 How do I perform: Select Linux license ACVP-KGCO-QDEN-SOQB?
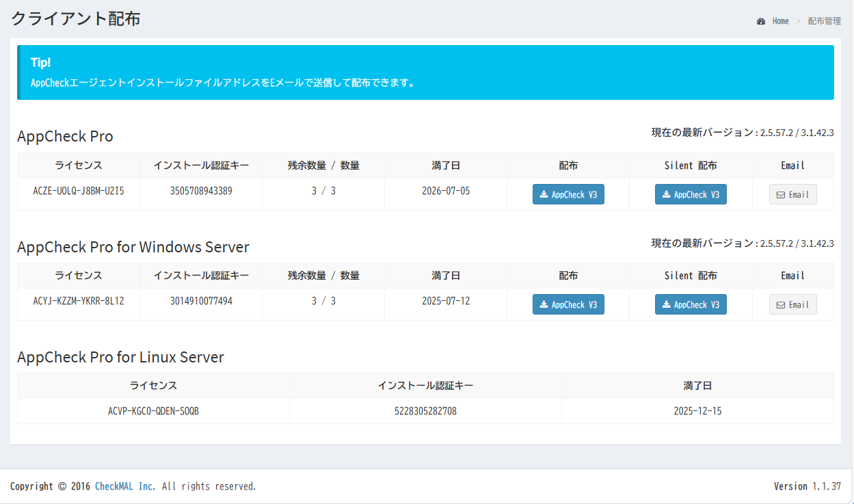coord(153,411)
